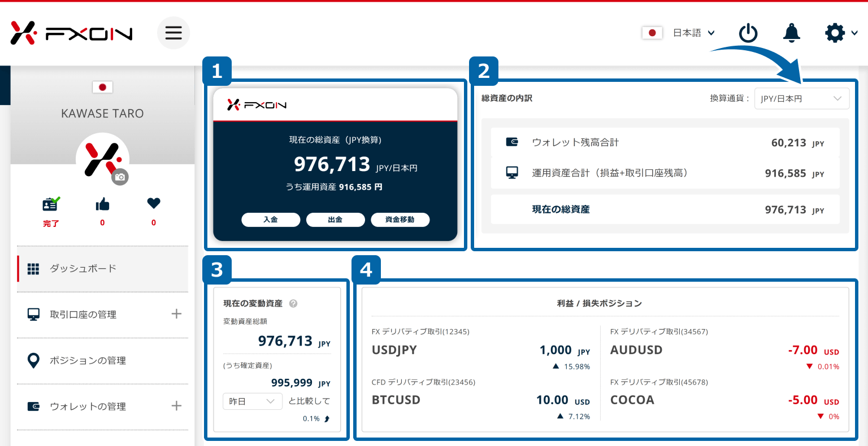The height and width of the screenshot is (446, 868).
Task: Click the heart favorites icon
Action: [x=154, y=203]
